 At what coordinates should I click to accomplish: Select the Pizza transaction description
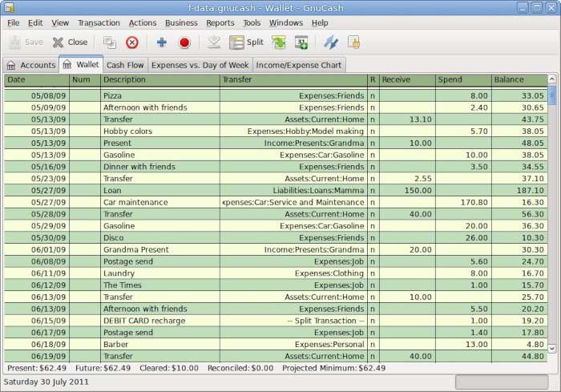(160, 96)
